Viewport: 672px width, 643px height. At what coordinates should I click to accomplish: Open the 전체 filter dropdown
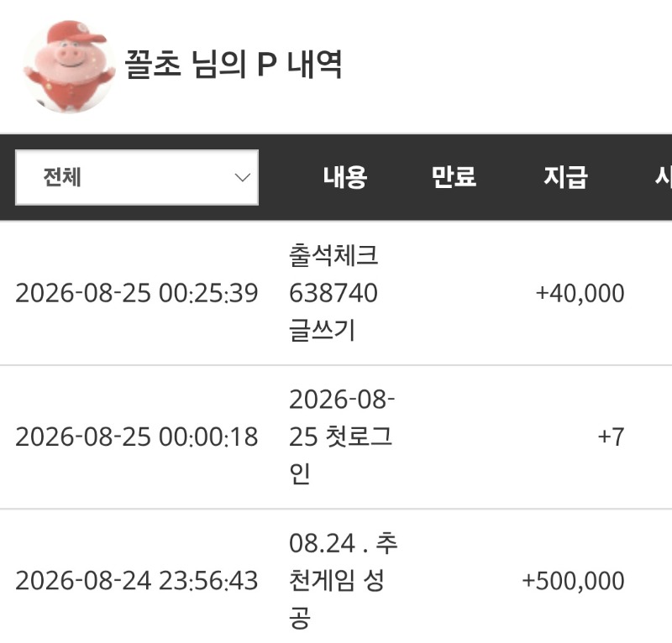pos(137,177)
